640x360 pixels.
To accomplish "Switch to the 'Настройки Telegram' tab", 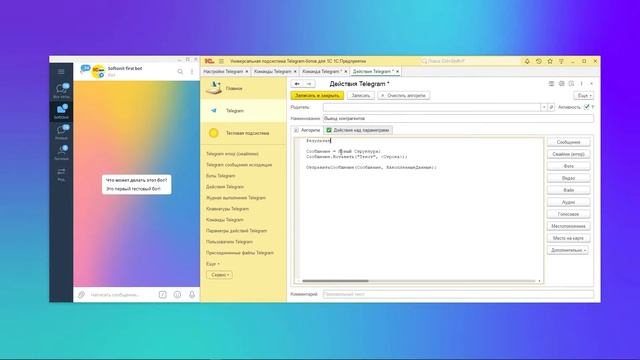I will click(x=223, y=71).
